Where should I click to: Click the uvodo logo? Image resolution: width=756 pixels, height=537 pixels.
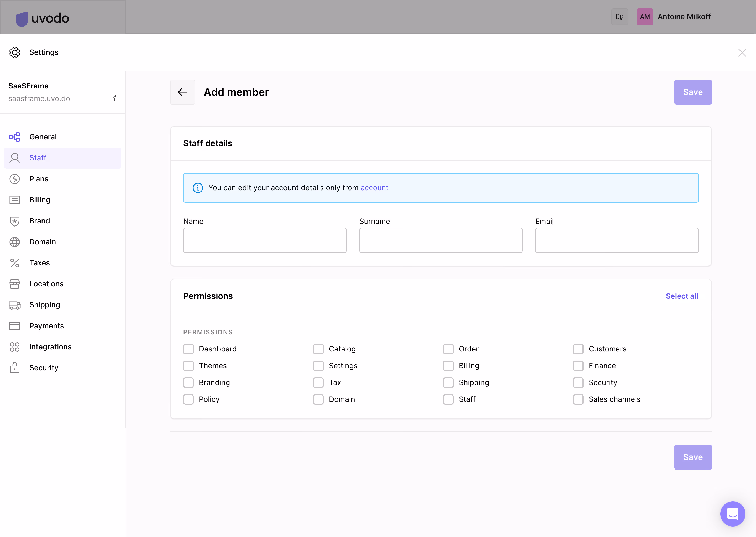(42, 19)
